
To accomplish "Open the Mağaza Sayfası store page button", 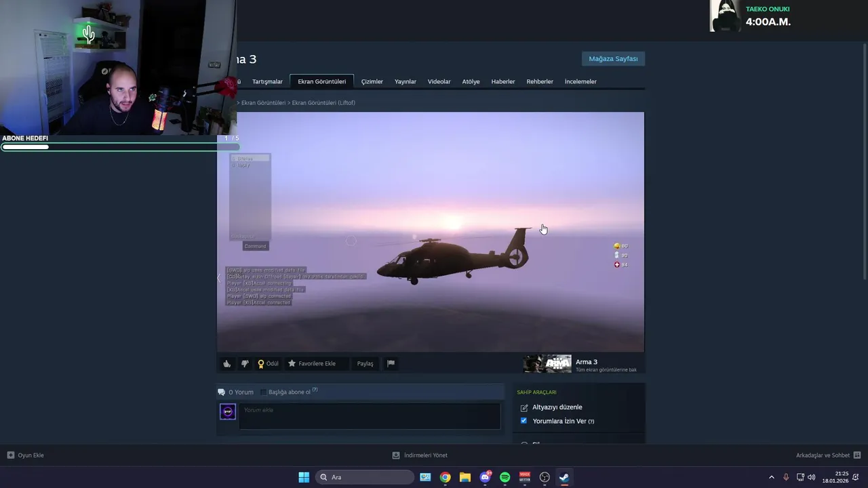I will pyautogui.click(x=613, y=59).
